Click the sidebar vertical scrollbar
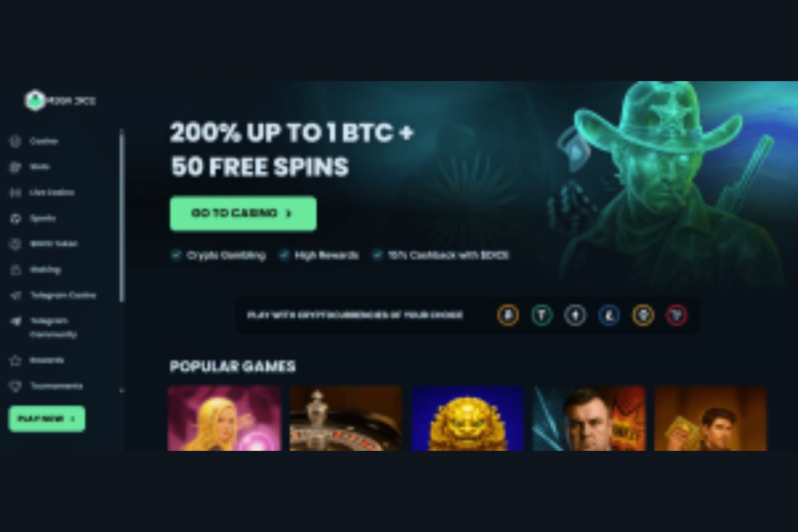 (122, 216)
